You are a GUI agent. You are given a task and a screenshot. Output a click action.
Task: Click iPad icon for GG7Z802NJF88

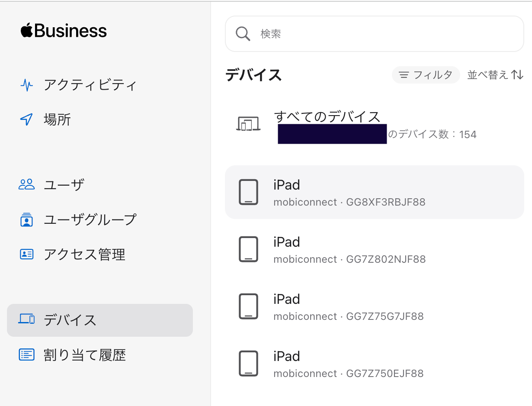pos(249,249)
